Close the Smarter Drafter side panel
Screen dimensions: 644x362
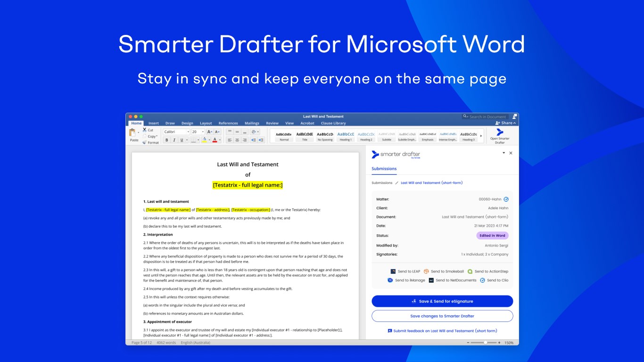pos(511,153)
